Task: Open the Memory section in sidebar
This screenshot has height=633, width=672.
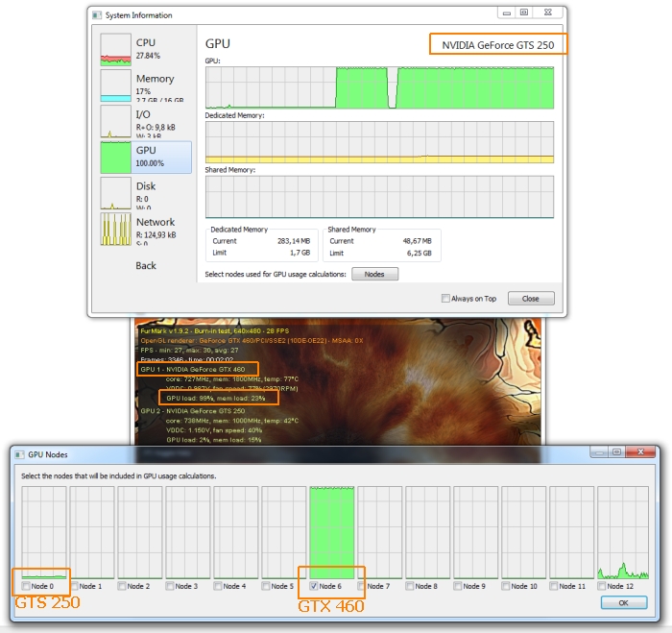Action: (x=146, y=85)
